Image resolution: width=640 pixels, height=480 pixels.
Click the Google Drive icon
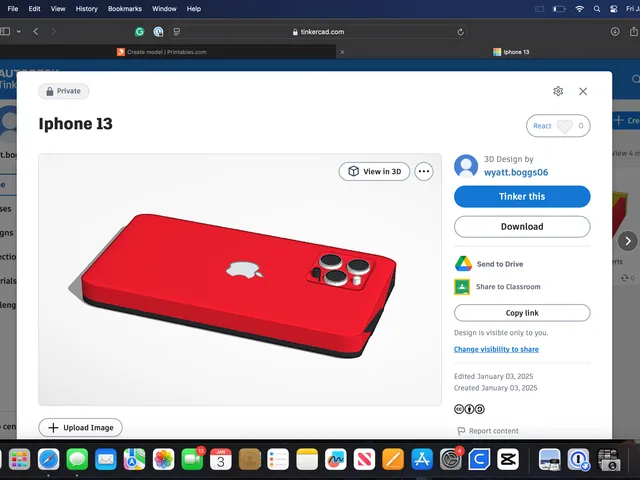pyautogui.click(x=463, y=264)
